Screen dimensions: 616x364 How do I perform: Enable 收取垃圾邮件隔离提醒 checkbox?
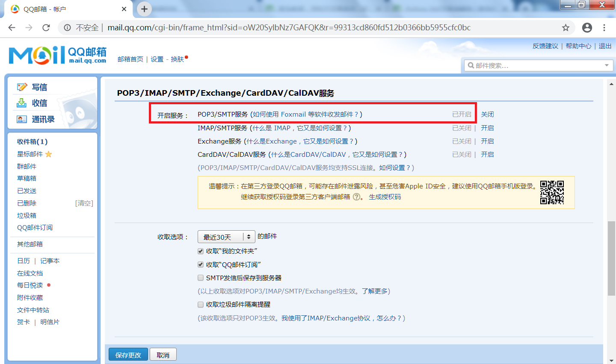point(201,305)
